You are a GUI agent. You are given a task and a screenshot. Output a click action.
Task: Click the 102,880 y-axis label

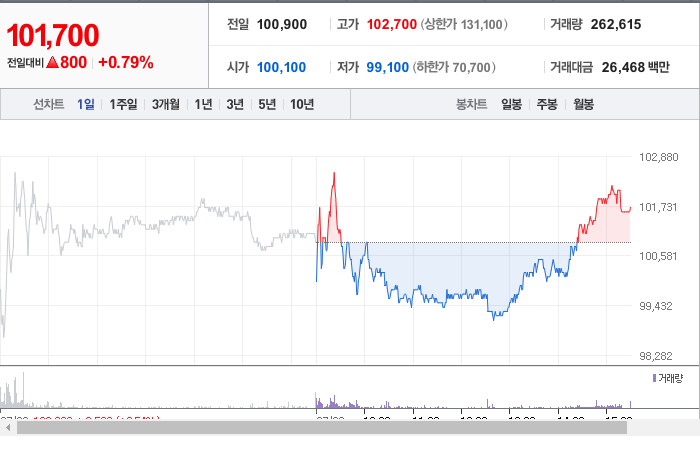(658, 157)
